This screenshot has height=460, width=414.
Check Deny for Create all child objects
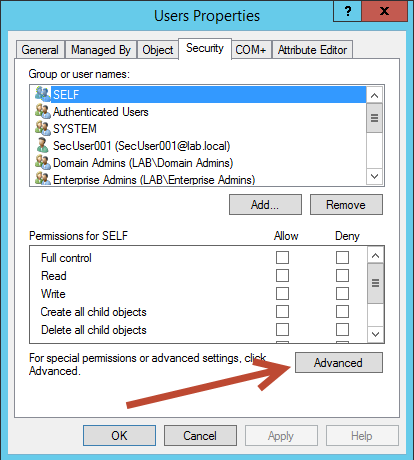[342, 312]
